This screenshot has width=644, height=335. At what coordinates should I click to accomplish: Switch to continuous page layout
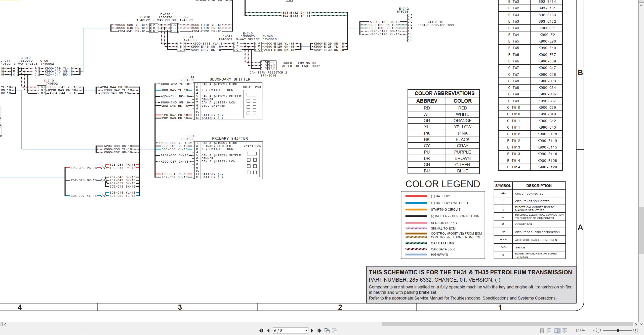549,330
